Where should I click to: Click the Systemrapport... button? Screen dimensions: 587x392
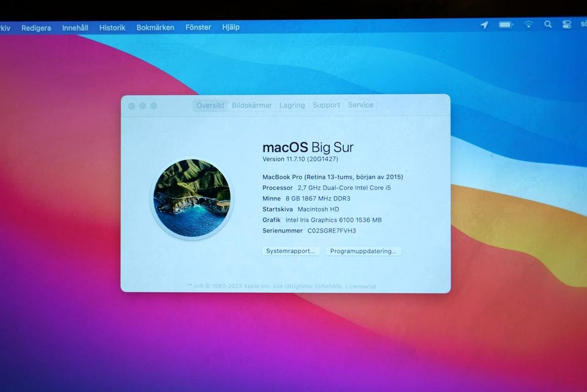coord(290,251)
